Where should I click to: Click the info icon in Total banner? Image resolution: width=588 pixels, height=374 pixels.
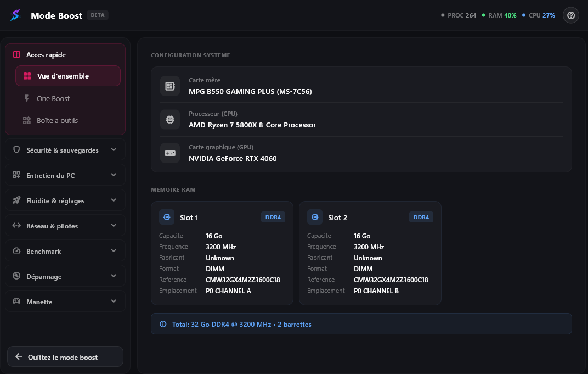point(163,324)
